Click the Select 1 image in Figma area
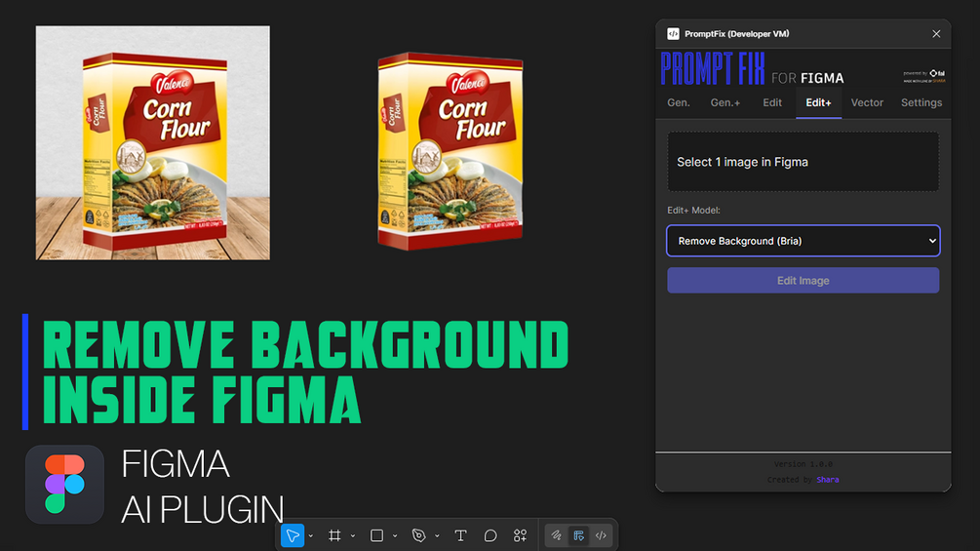Viewport: 980px width, 551px height. coord(804,162)
